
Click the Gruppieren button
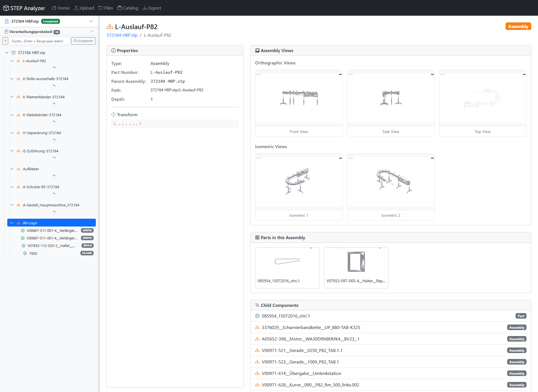click(x=83, y=41)
